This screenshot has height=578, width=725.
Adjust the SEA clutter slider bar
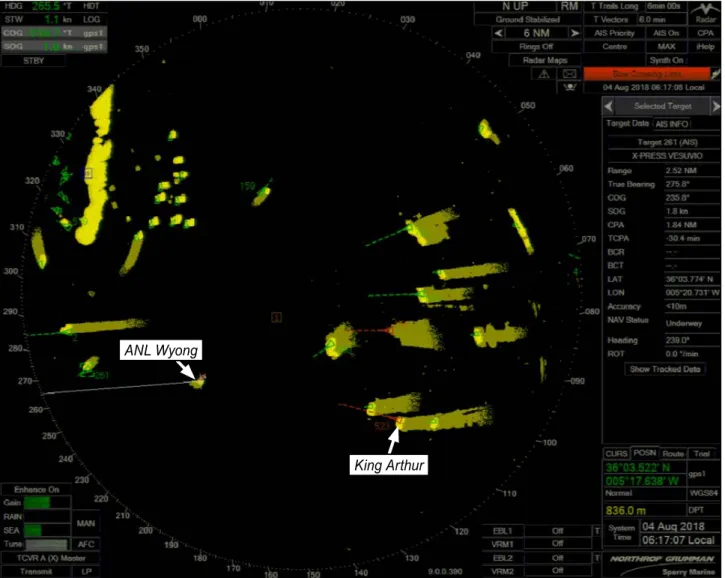47,530
